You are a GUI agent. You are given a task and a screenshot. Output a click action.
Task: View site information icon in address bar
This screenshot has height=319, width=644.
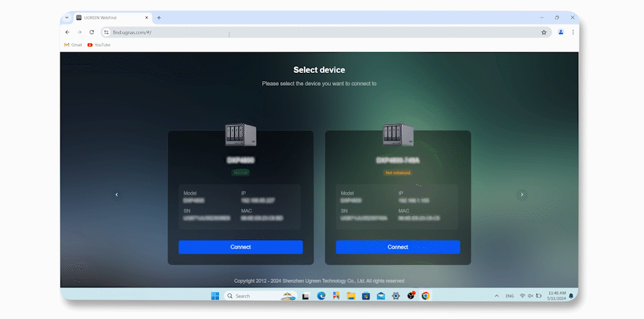click(x=107, y=32)
